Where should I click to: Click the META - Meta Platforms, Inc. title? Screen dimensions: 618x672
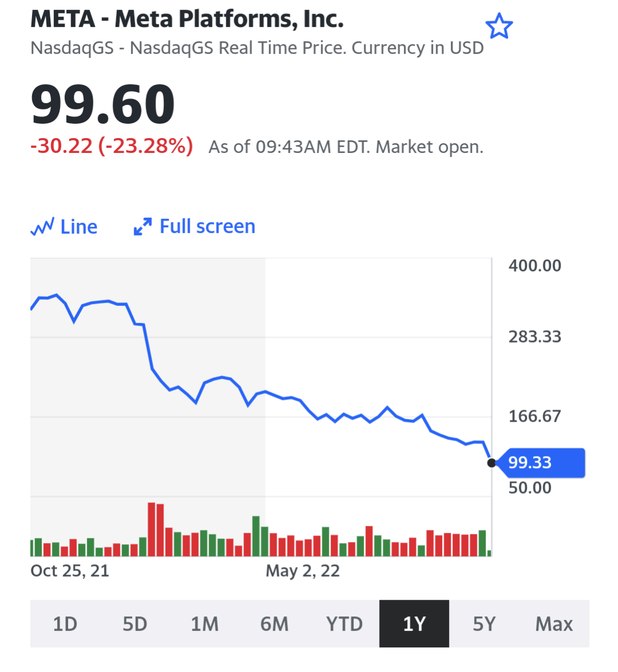[x=187, y=19]
